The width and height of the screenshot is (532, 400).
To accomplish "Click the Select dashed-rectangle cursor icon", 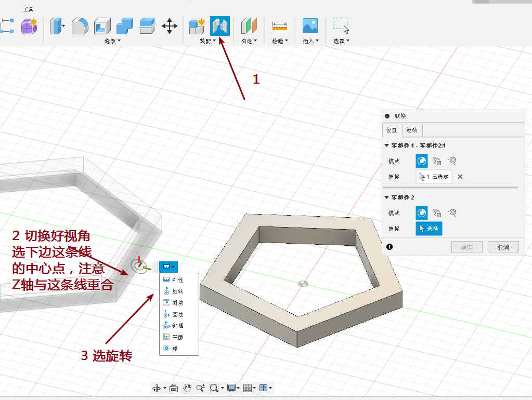I will (x=341, y=26).
